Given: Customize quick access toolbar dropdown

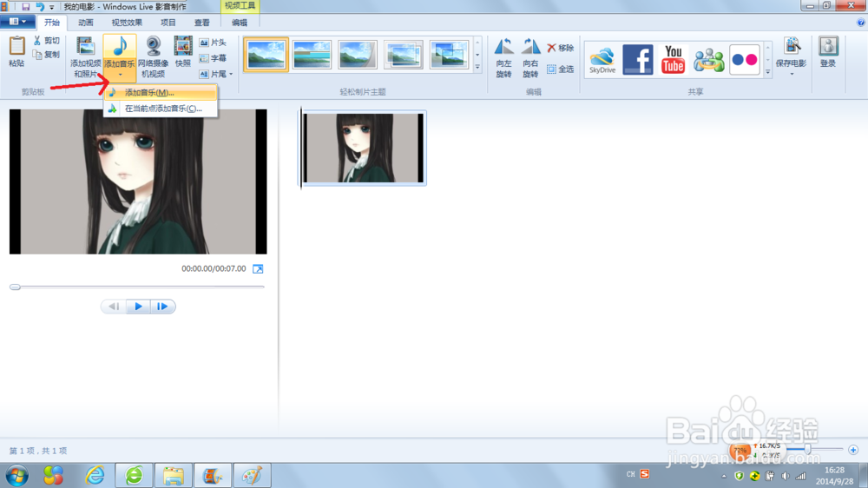Looking at the screenshot, I should pyautogui.click(x=51, y=7).
